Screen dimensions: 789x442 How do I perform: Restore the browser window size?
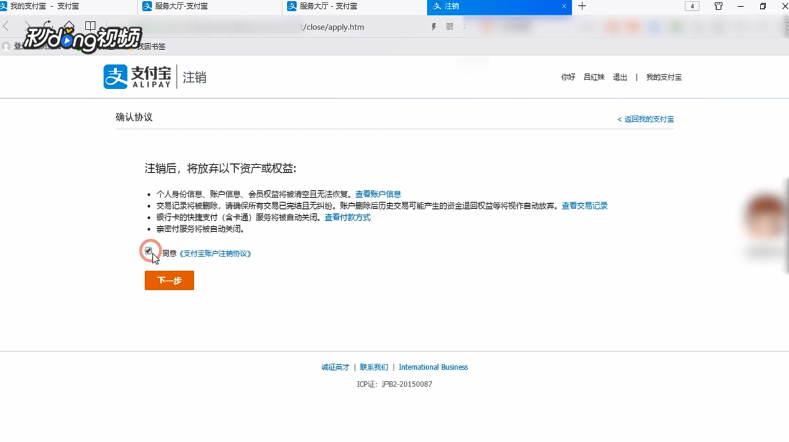click(x=763, y=6)
